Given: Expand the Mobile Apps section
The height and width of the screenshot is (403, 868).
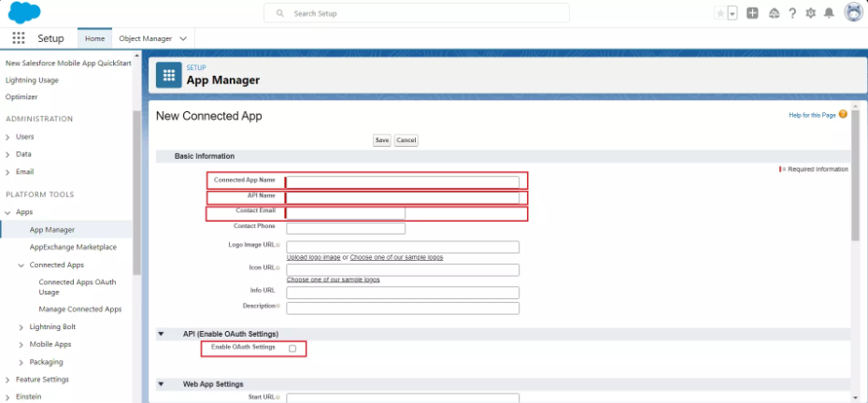Looking at the screenshot, I should click(21, 345).
